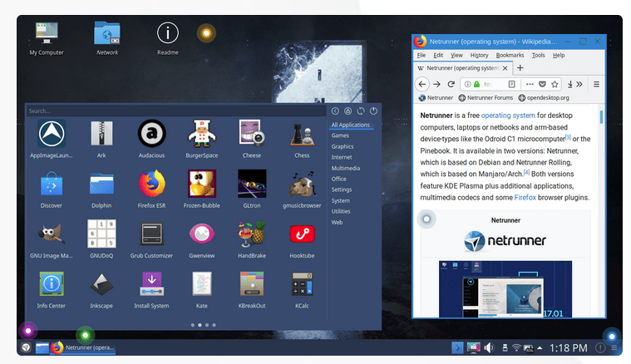Select the Utilities category

(x=341, y=211)
